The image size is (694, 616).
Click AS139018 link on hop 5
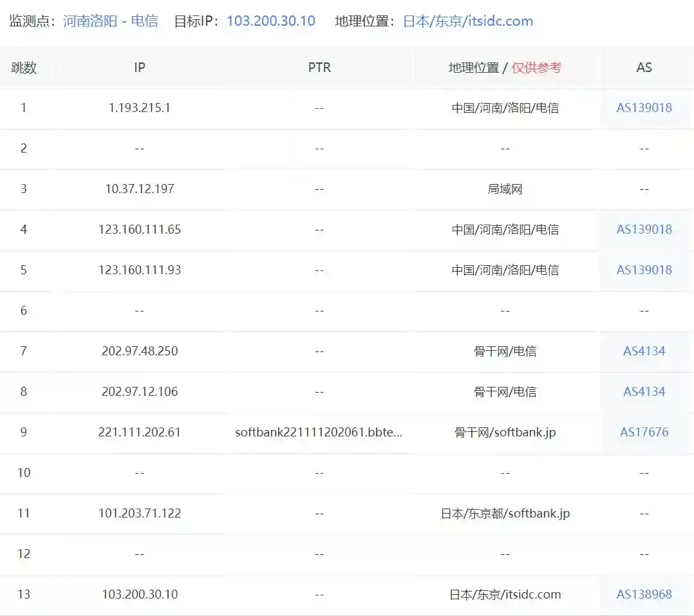[644, 270]
